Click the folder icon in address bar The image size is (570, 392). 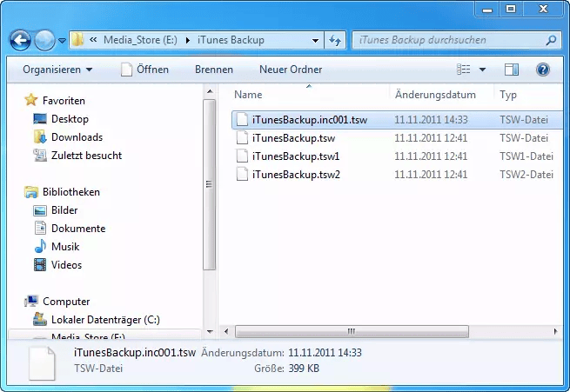[77, 40]
